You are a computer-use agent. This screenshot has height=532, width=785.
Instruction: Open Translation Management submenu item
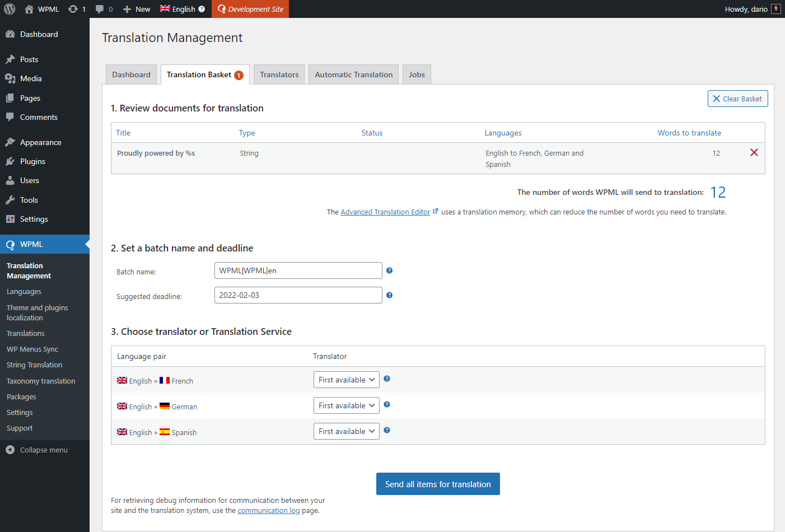coord(29,270)
